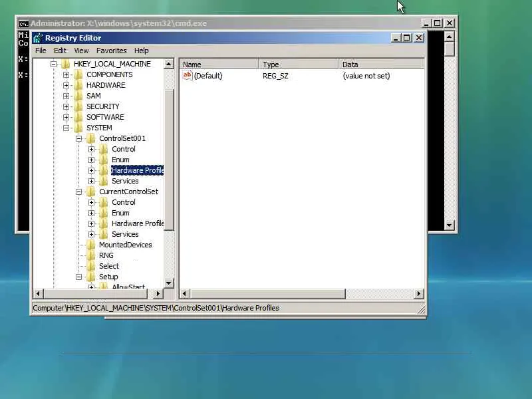The height and width of the screenshot is (399, 532).
Task: Click the Setup folder icon
Action: tap(91, 277)
